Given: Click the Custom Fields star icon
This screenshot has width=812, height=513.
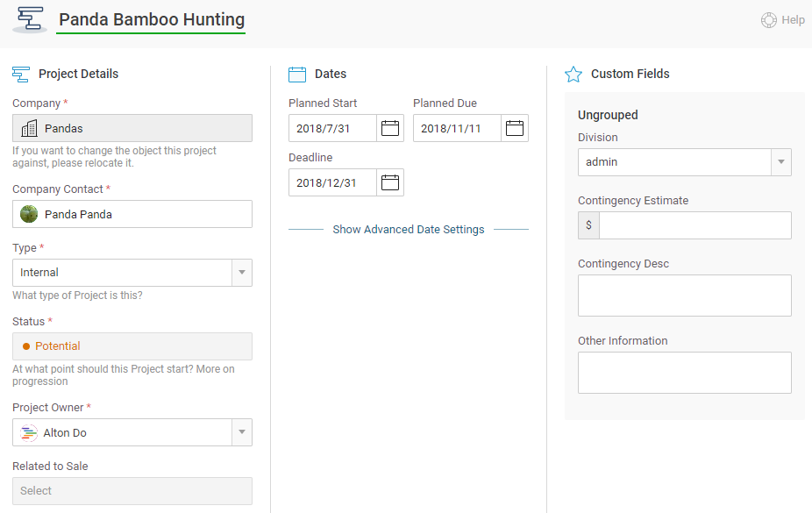Looking at the screenshot, I should (x=573, y=75).
